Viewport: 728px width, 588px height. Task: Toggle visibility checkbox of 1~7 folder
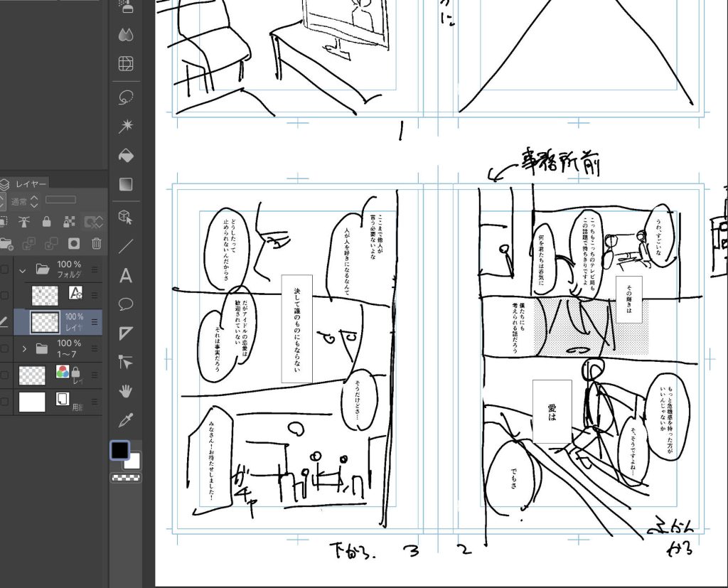pos(5,348)
